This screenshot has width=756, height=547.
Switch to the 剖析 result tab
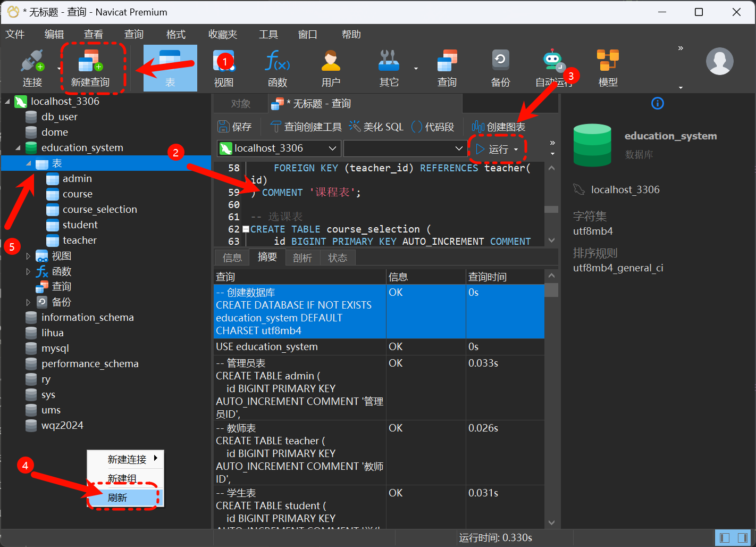tap(303, 258)
